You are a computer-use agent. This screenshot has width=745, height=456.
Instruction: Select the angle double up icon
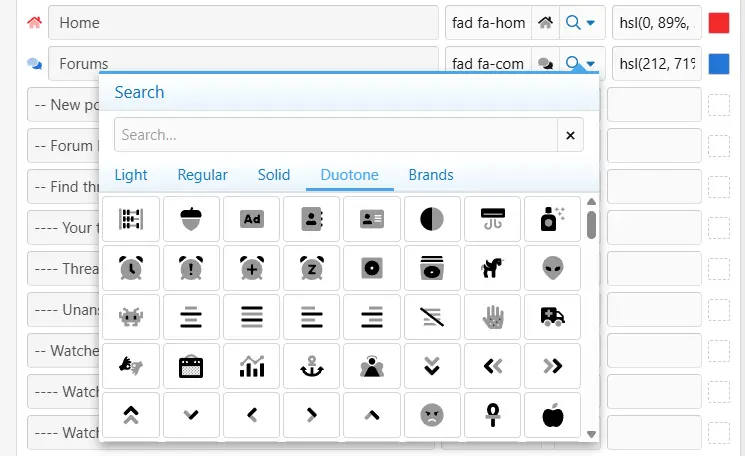131,415
